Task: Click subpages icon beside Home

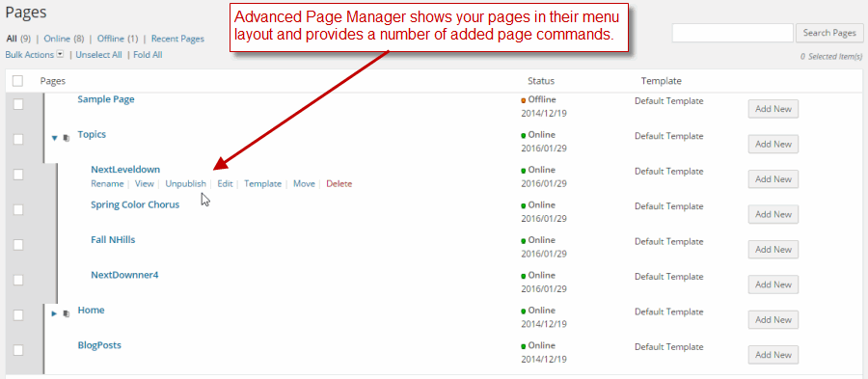Action: pos(66,313)
